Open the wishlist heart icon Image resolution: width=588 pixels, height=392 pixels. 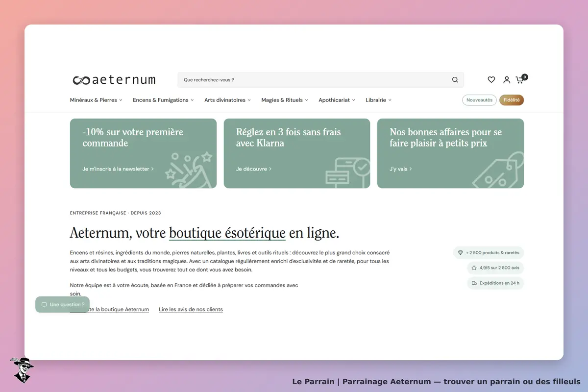click(491, 80)
